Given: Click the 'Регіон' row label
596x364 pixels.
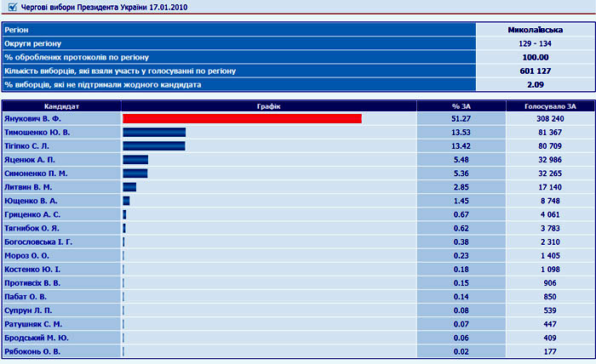Looking at the screenshot, I should (17, 30).
